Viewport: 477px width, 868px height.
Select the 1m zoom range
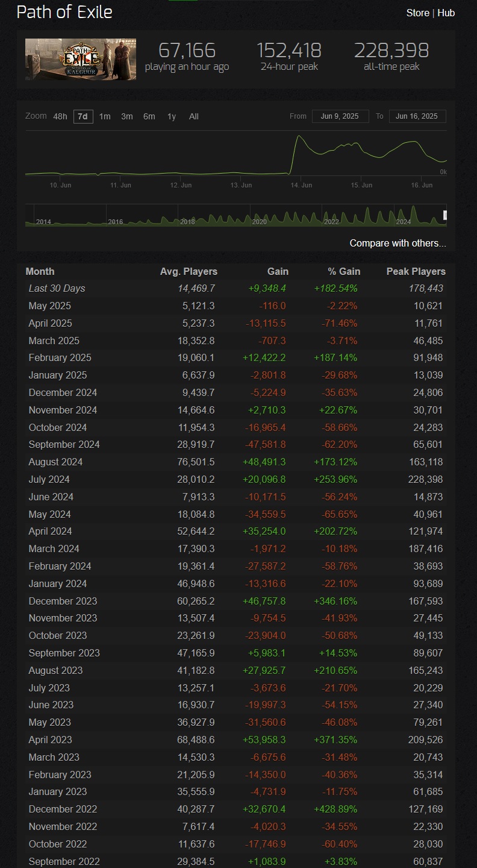[x=105, y=116]
